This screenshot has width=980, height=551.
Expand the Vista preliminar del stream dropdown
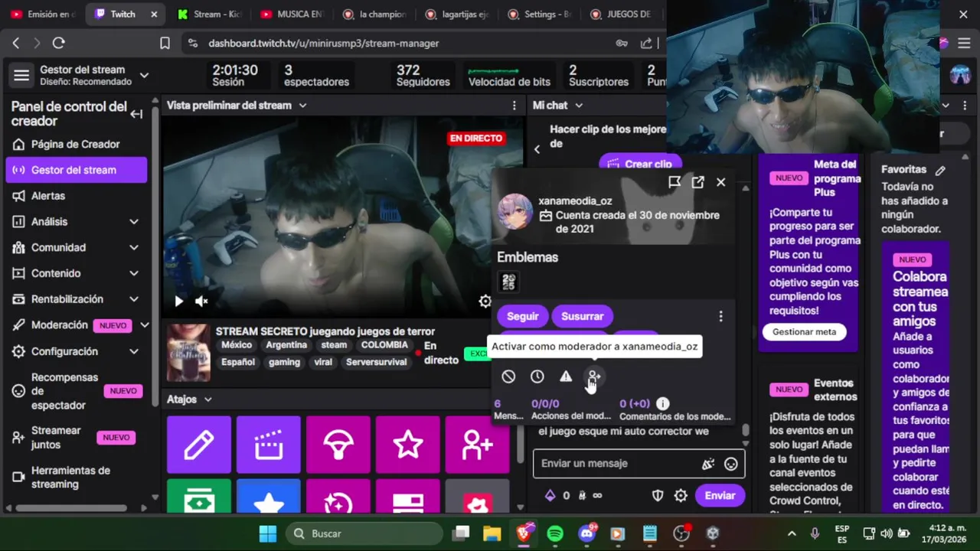302,106
